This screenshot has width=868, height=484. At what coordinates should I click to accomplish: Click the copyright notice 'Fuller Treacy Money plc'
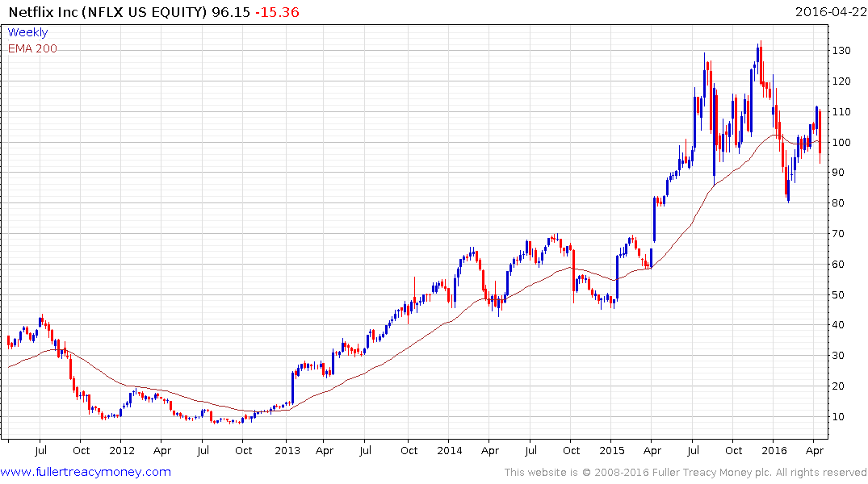[x=712, y=473]
